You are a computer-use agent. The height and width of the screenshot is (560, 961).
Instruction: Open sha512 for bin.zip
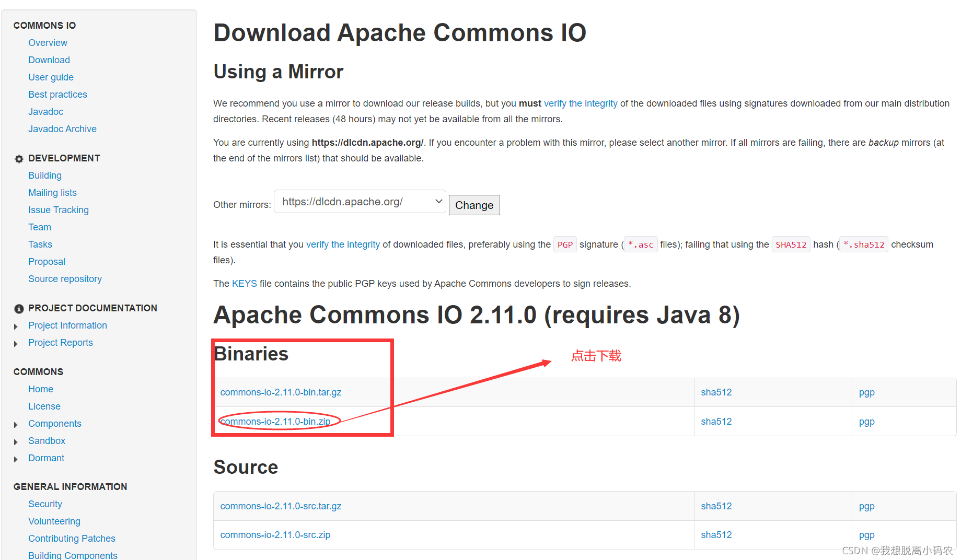[716, 422]
